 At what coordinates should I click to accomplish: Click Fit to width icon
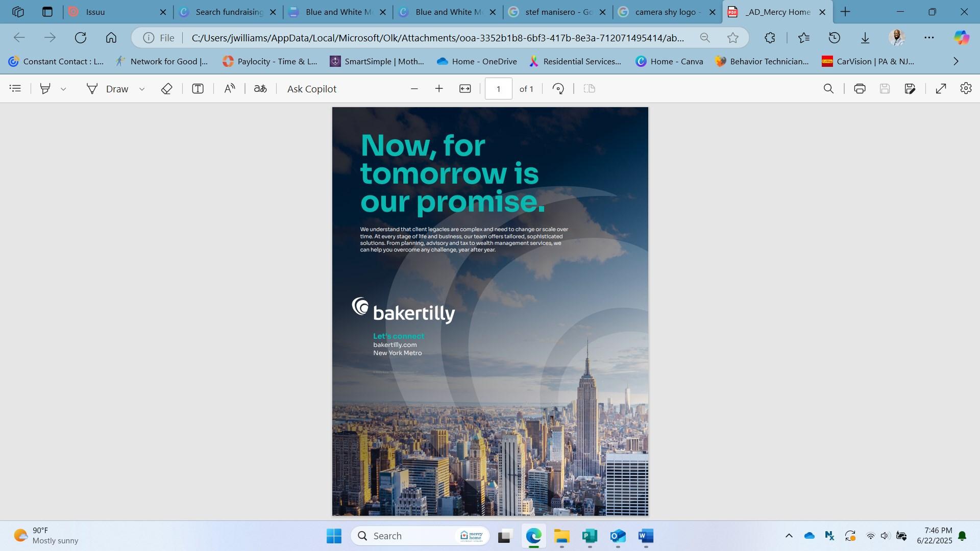(x=465, y=89)
